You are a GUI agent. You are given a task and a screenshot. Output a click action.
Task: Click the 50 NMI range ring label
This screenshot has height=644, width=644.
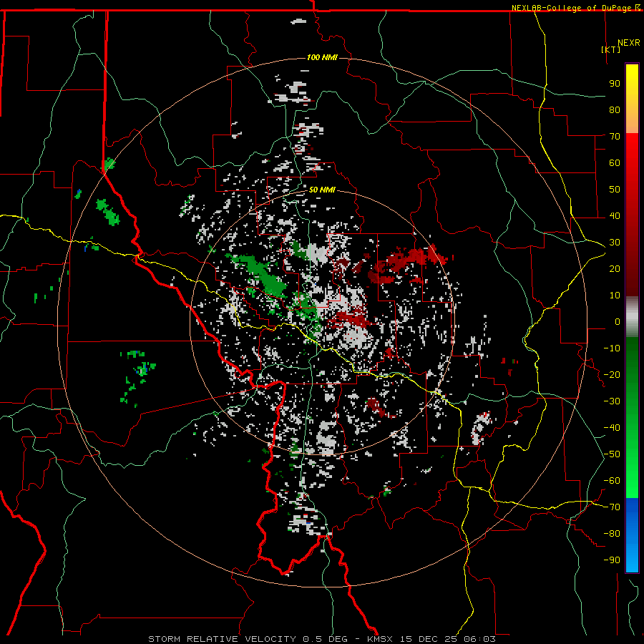322,190
